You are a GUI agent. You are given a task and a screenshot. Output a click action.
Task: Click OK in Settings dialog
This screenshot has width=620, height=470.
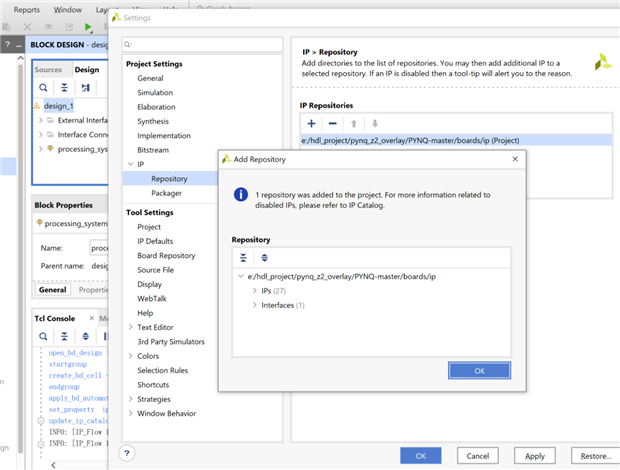[421, 456]
